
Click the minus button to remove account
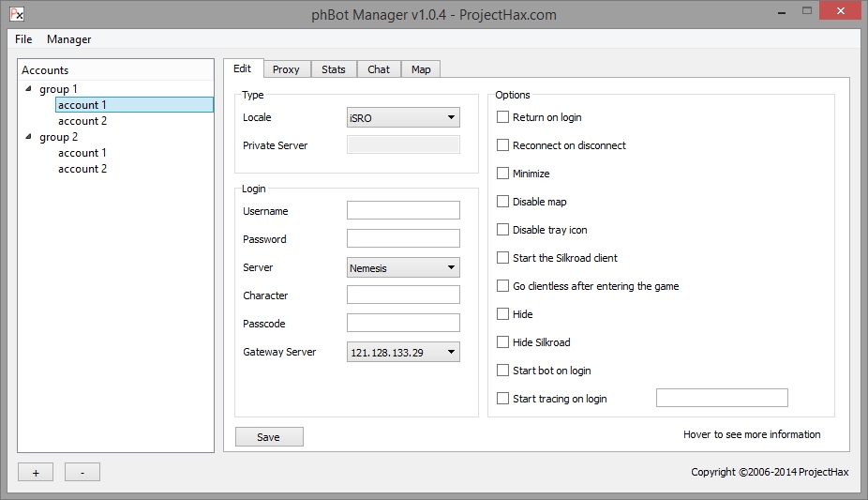click(x=82, y=473)
